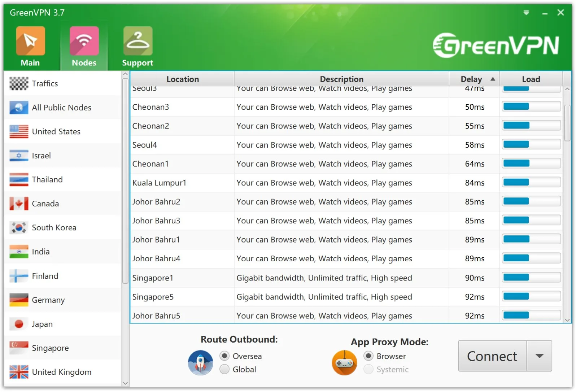Click the Location column header
The image size is (576, 392).
(182, 79)
